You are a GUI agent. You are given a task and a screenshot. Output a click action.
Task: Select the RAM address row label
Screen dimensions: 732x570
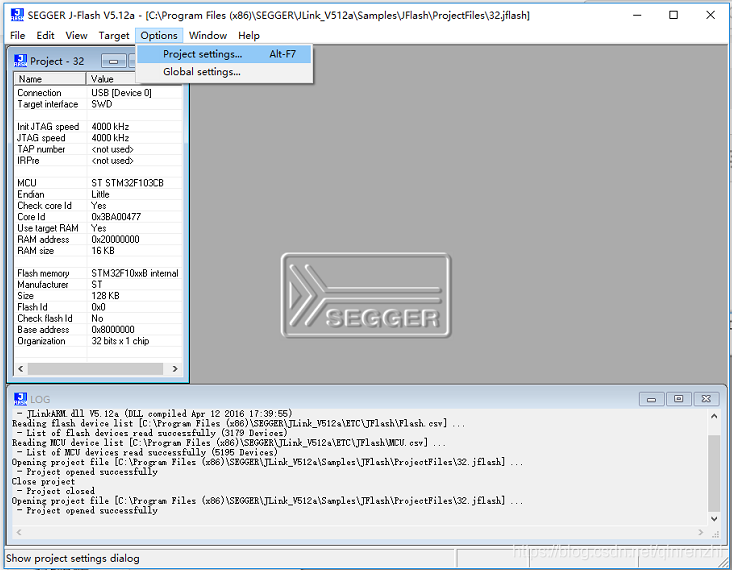click(43, 239)
